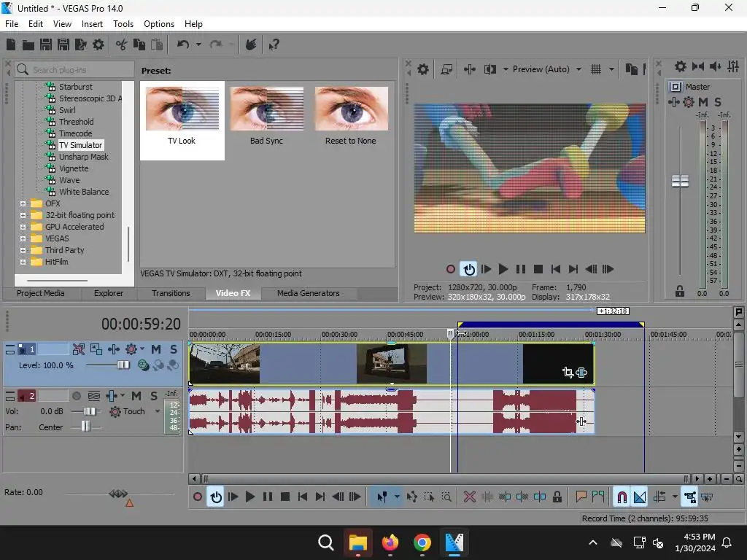Open project video properties in the preview panel

[423, 69]
